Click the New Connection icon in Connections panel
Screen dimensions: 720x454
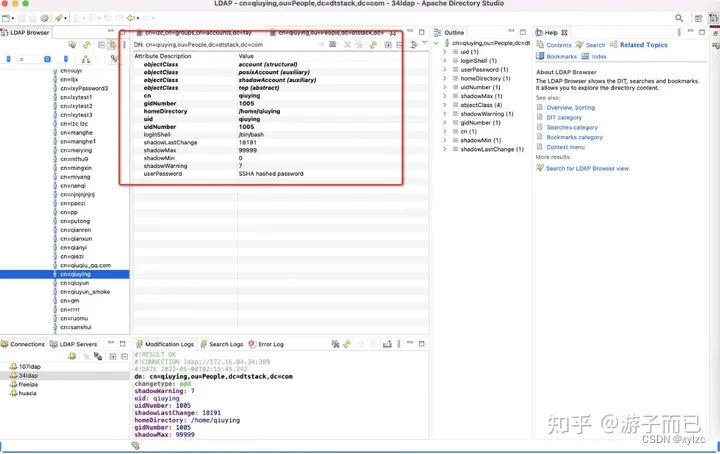(72, 356)
